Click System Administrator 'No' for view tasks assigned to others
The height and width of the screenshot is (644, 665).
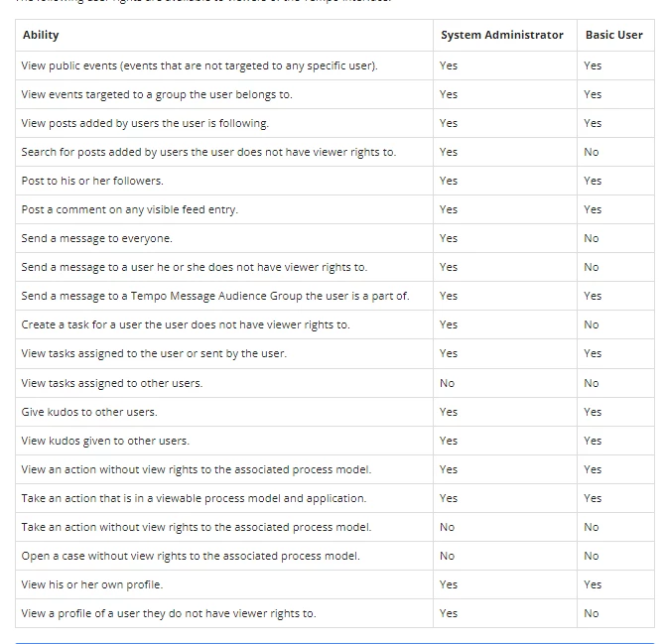[447, 383]
